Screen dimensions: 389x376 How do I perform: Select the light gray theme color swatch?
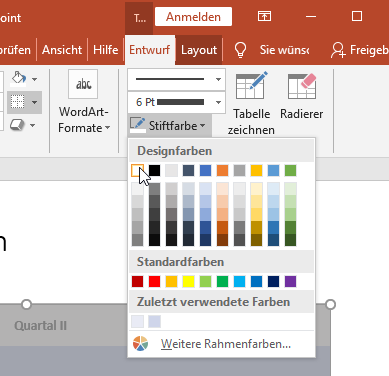point(171,170)
